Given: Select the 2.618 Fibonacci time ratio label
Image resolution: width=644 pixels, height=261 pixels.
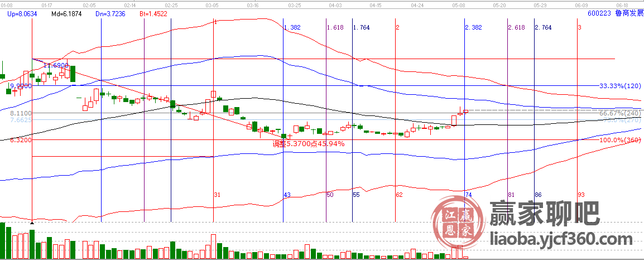Looking at the screenshot, I should click(x=517, y=27).
